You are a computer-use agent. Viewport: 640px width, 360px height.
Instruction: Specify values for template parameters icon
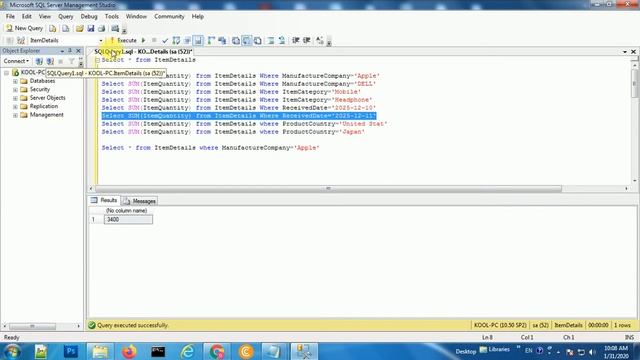(320, 40)
